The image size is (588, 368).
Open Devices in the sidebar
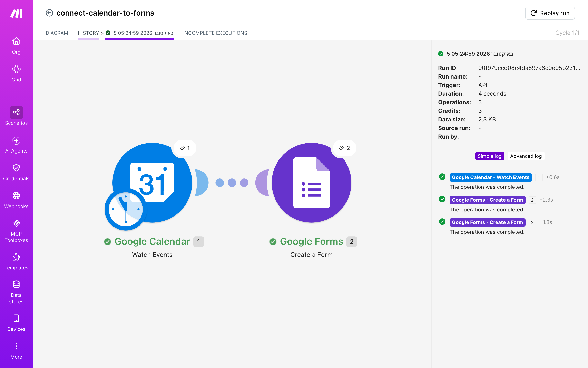tap(16, 323)
